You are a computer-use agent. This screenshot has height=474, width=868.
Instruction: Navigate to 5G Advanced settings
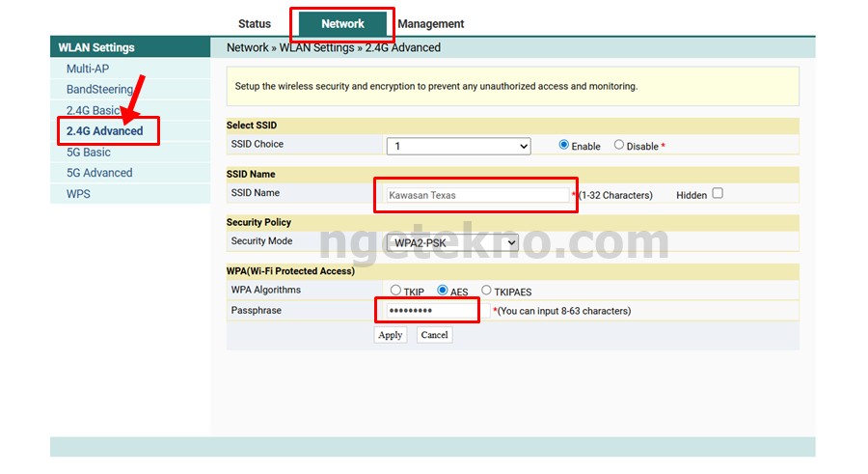(x=99, y=173)
